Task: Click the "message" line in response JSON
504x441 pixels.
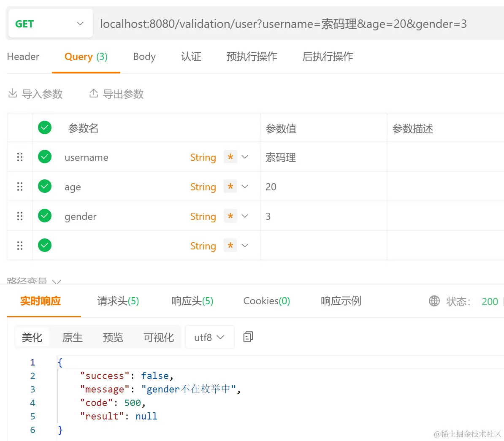Action: click(160, 389)
